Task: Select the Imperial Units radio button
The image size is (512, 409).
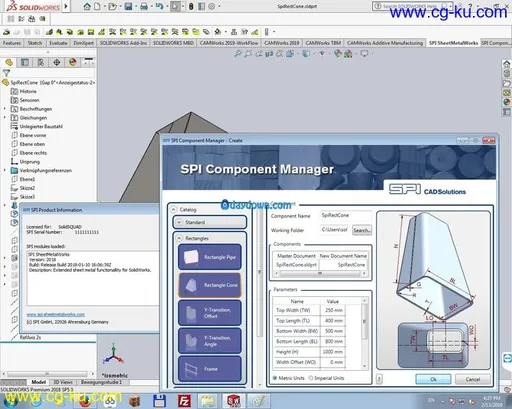Action: coord(311,378)
